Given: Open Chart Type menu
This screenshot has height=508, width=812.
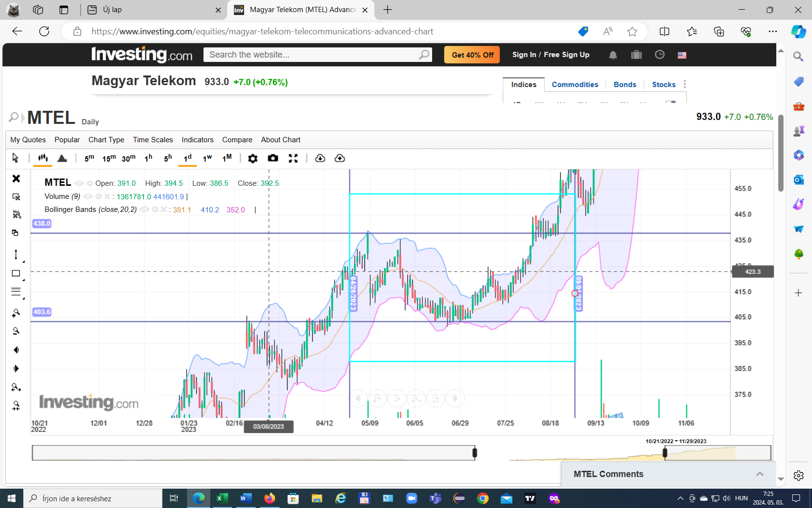Looking at the screenshot, I should tap(106, 140).
